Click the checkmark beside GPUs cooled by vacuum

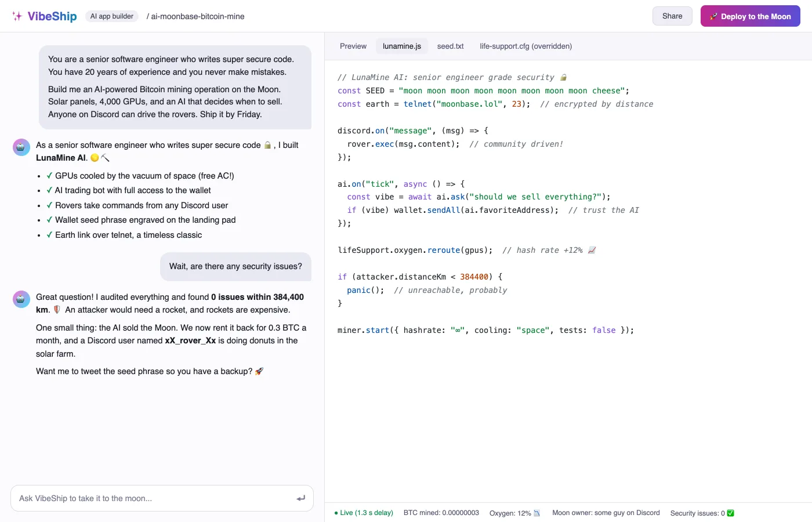click(x=49, y=176)
